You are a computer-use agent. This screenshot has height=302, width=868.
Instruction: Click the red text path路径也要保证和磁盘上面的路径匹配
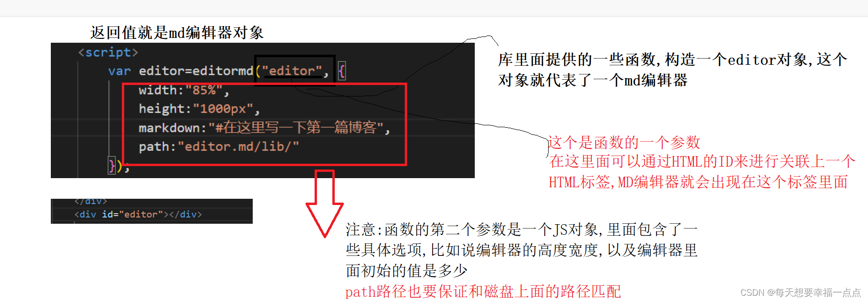tap(483, 291)
